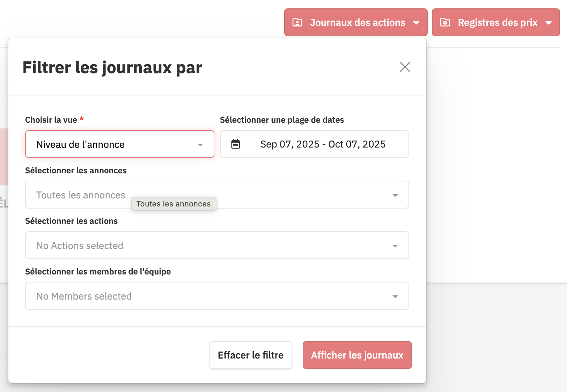Click the caret arrow on Journaux des actions
The image size is (567, 392).
click(416, 23)
